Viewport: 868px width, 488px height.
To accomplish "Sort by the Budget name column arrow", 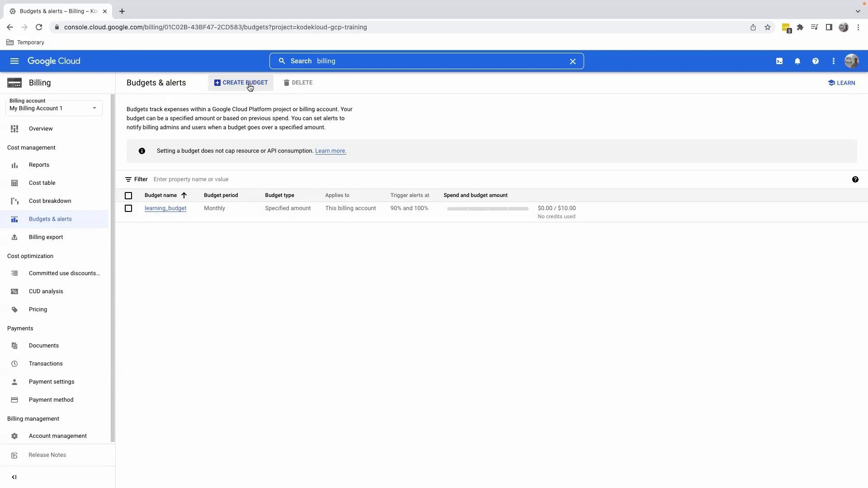I will (184, 196).
